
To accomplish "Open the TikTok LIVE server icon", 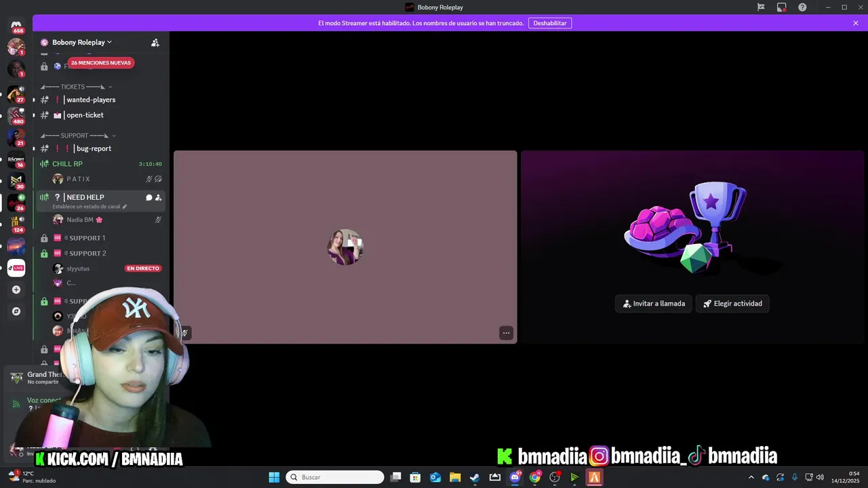I will coord(16,268).
